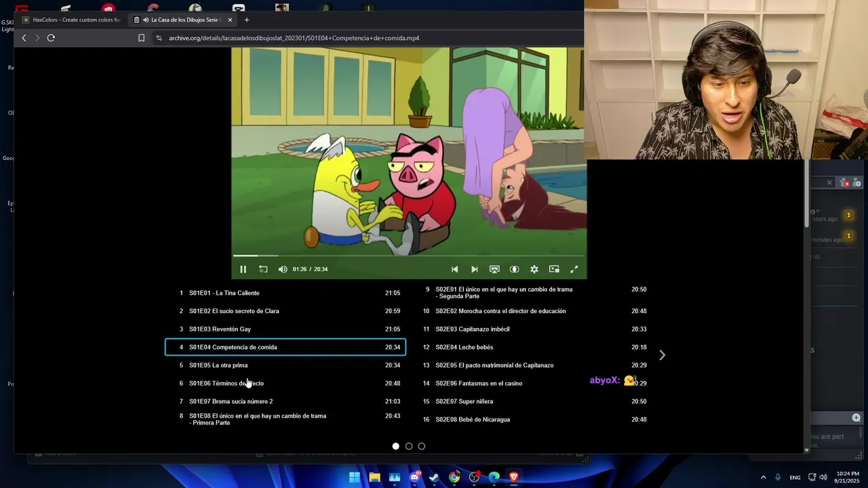
Task: Open ENG language switcher
Action: 795,477
